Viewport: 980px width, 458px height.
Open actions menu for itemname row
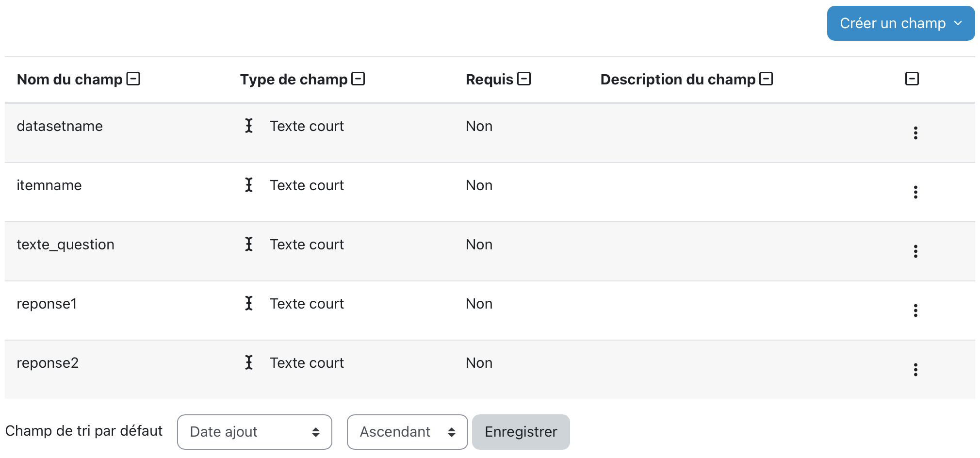pyautogui.click(x=915, y=192)
